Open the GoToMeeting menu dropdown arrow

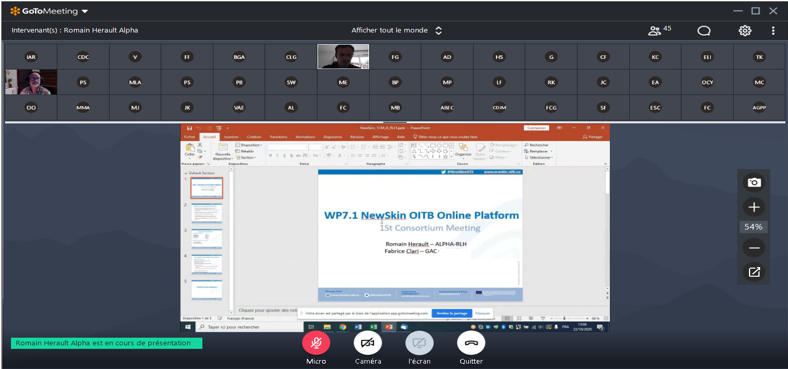click(x=84, y=11)
